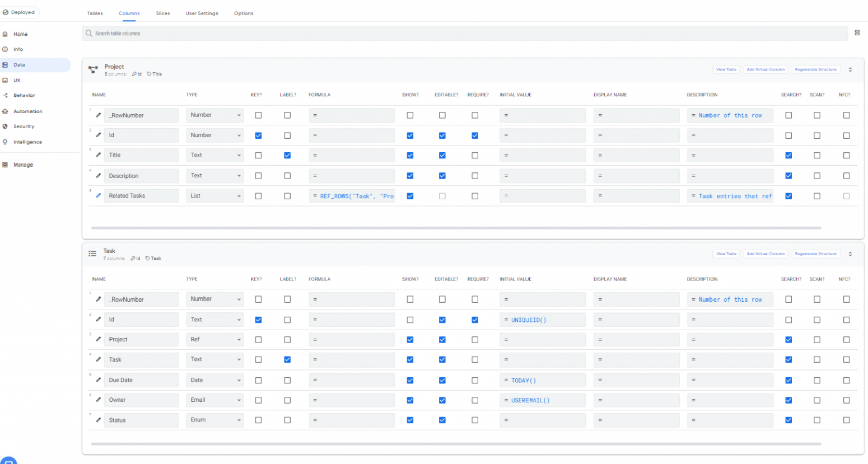The height and width of the screenshot is (464, 868).
Task: Edit the Task Due Date column pencil icon
Action: pyautogui.click(x=99, y=380)
